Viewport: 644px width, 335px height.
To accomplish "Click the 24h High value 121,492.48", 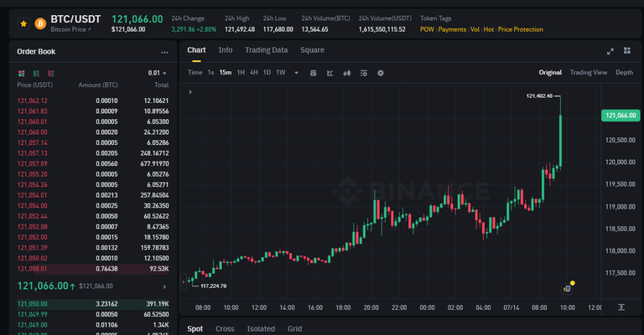I will point(240,29).
